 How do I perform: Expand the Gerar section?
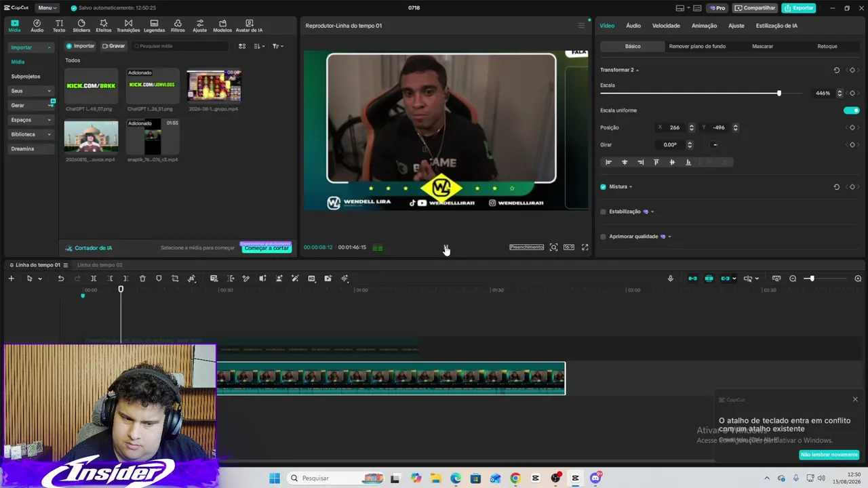click(x=31, y=105)
